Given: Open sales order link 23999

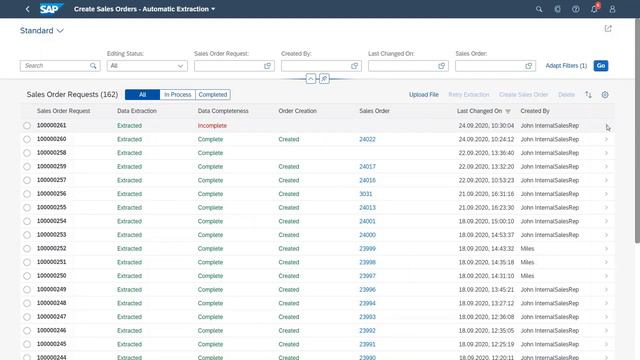Looking at the screenshot, I should (x=367, y=249).
